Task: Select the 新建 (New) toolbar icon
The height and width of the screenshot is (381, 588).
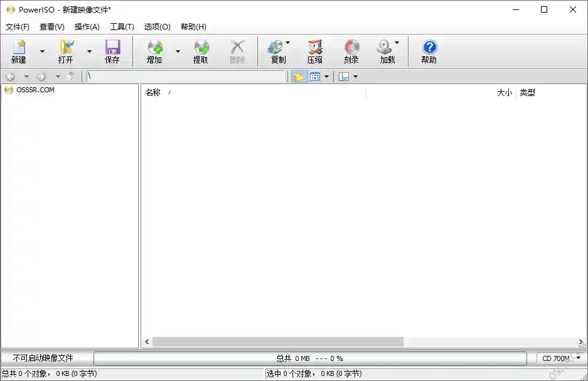Action: coord(18,50)
